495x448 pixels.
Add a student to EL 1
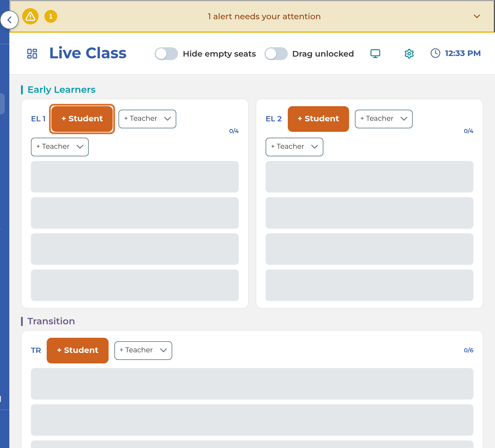coord(82,119)
